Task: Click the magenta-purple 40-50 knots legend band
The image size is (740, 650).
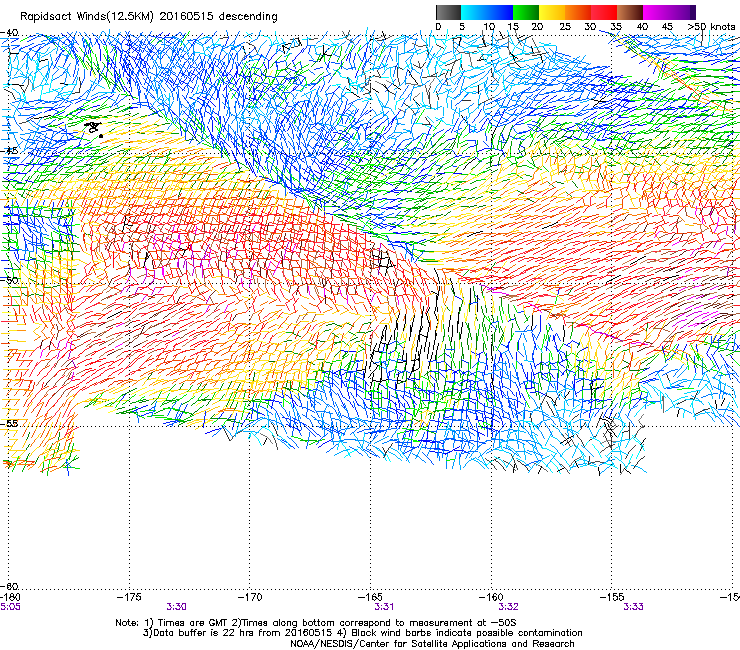Action: coord(669,12)
